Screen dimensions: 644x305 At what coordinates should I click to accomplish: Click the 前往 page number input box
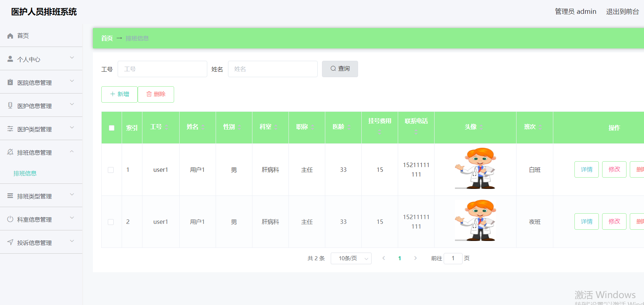(x=453, y=258)
